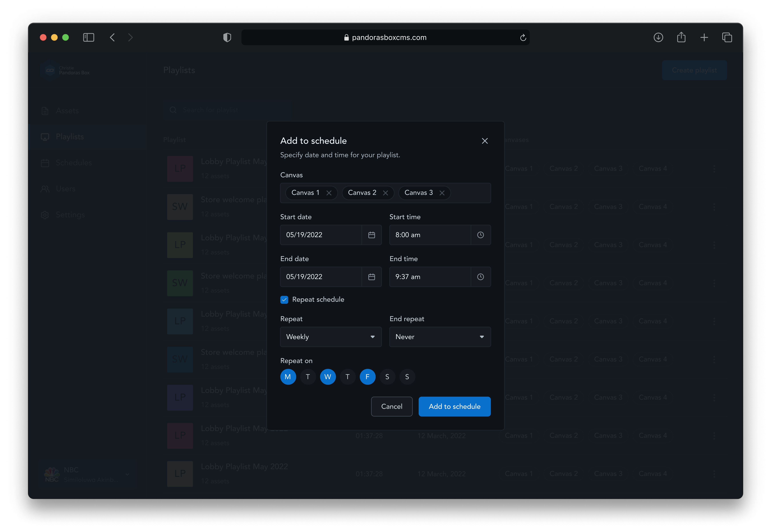Click the Start date input field

(x=320, y=235)
